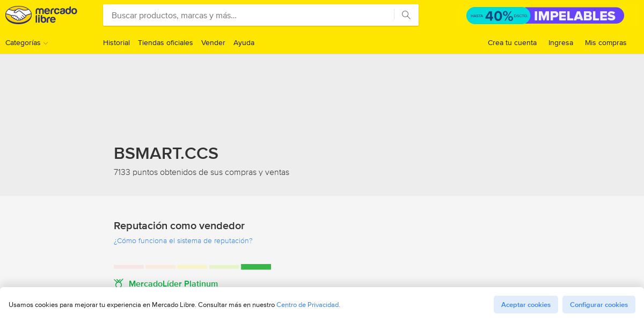This screenshot has height=322, width=644.
Task: Click the red reputation bar segment
Action: [129, 267]
